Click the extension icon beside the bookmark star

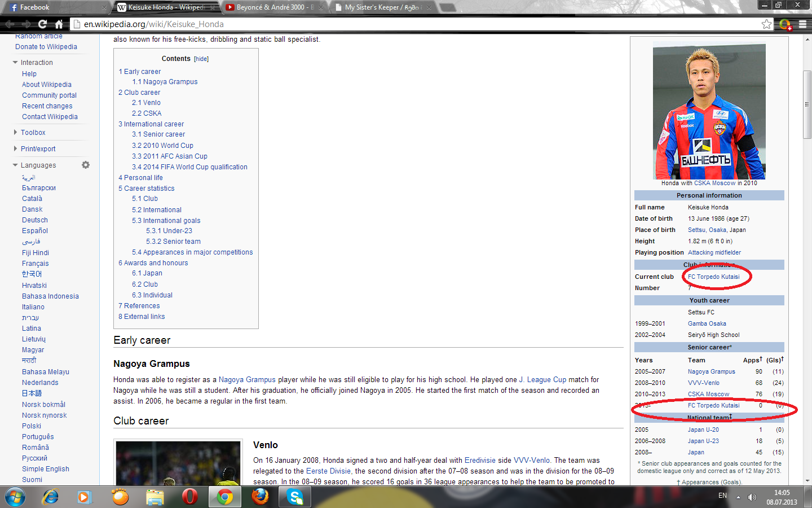785,24
